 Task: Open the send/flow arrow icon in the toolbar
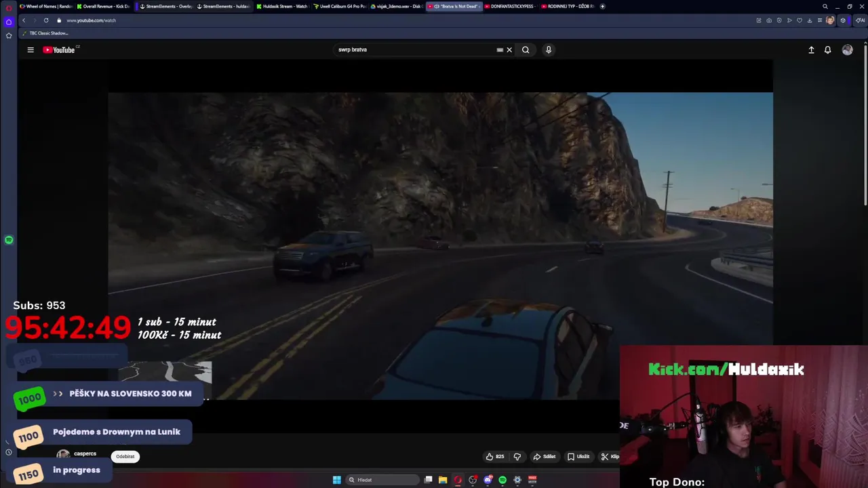click(x=789, y=20)
